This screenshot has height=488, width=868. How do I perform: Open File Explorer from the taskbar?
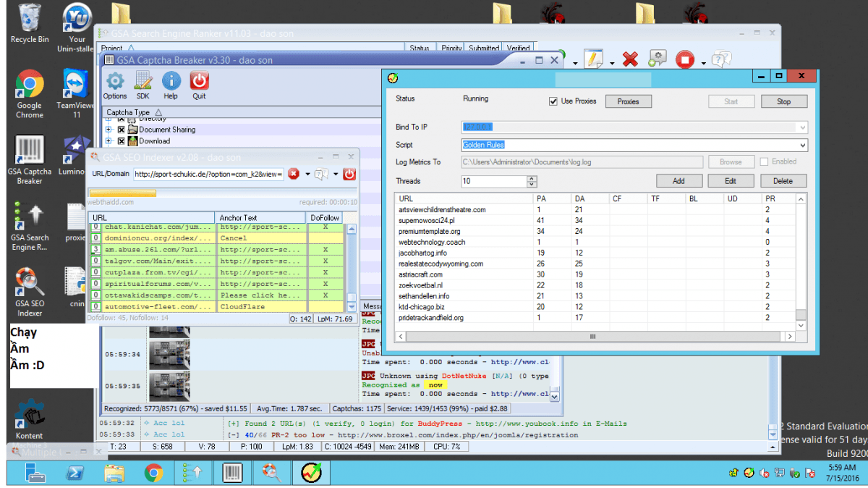coord(114,473)
